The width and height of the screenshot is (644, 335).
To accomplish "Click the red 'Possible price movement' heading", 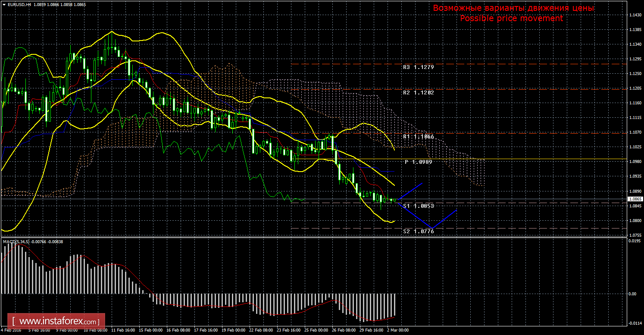I will click(511, 19).
